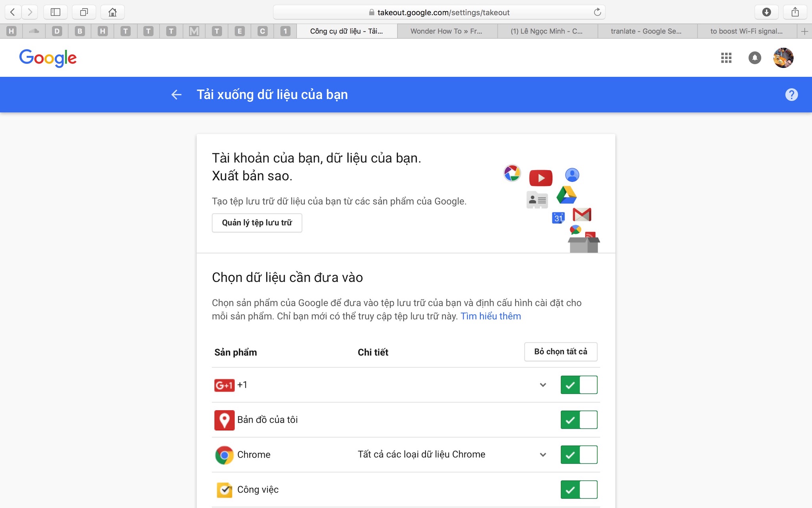Image resolution: width=812 pixels, height=508 pixels.
Task: Click back arrow to previous page
Action: 176,94
